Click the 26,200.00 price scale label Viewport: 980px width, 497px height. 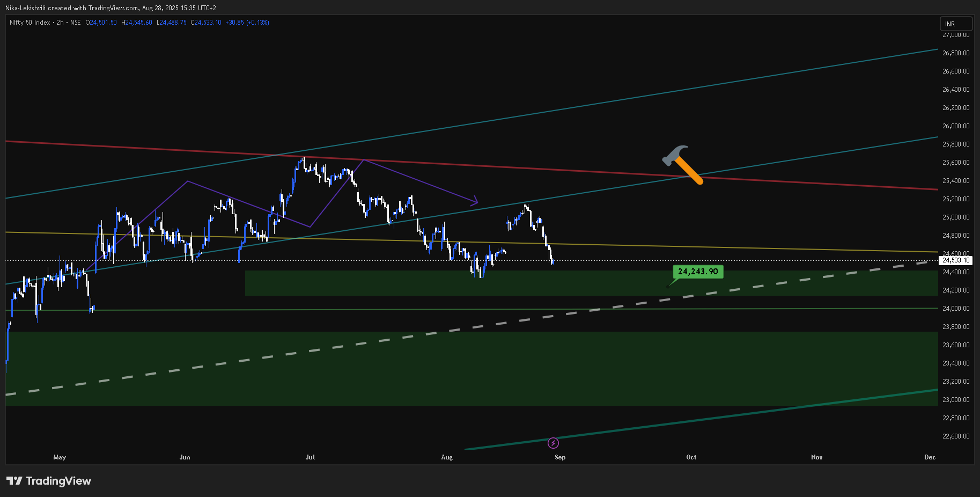click(956, 108)
